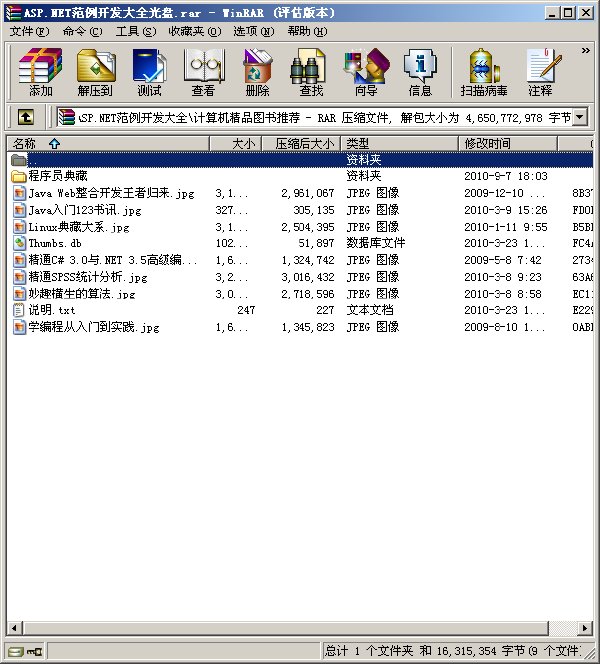The width and height of the screenshot is (600, 664).
Task: Click the 说明.txt text document icon
Action: (19, 310)
